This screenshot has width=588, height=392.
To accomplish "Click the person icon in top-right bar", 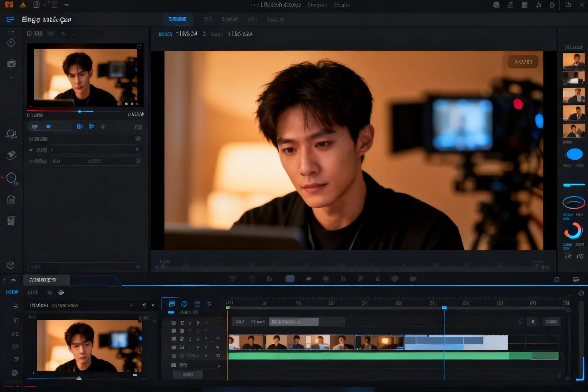I will point(510,5).
